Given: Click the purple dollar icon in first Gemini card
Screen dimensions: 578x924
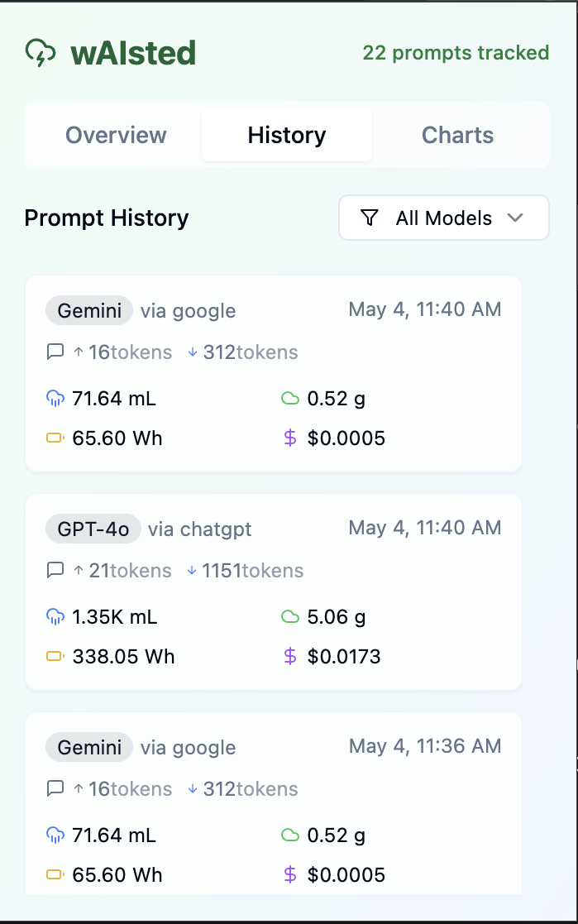Looking at the screenshot, I should [289, 438].
